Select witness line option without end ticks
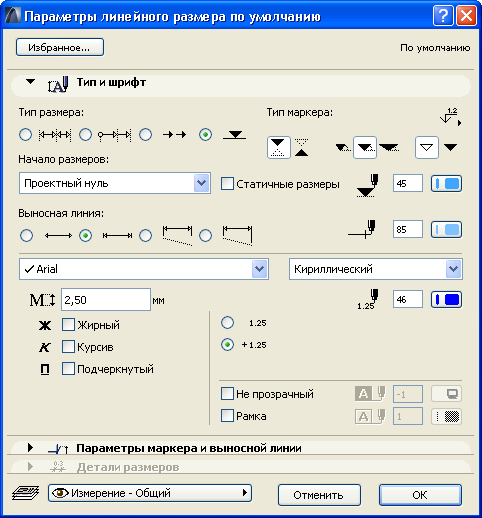Viewport: 482px width, 518px height. (26, 236)
